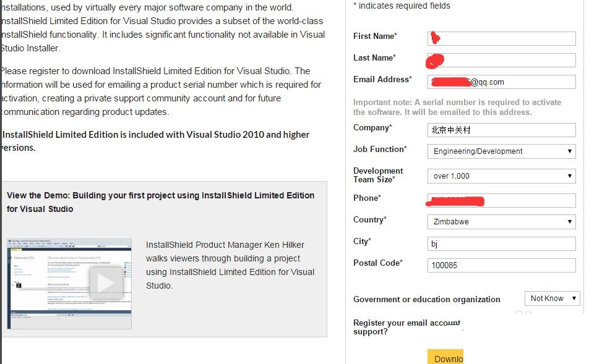This screenshot has width=602, height=364.
Task: Click the yellow Download button
Action: point(445,357)
